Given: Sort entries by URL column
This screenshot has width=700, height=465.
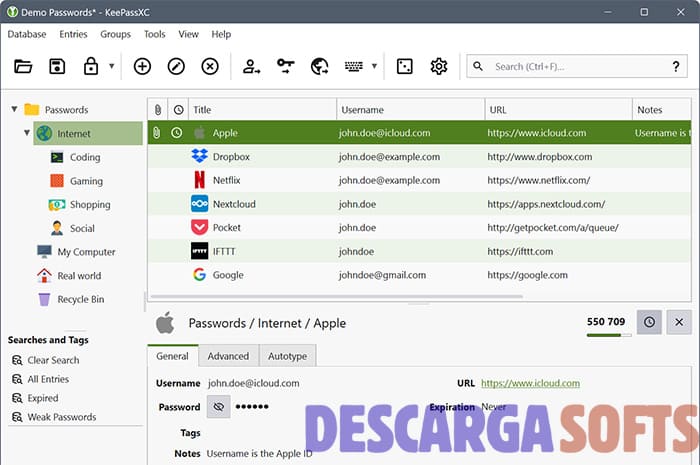Looking at the screenshot, I should point(558,110).
